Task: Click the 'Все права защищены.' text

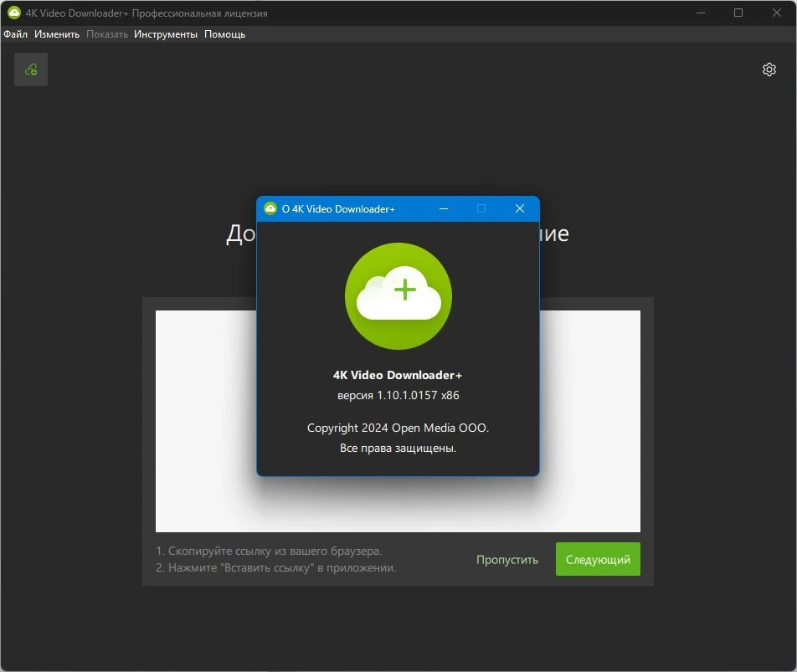Action: tap(398, 448)
